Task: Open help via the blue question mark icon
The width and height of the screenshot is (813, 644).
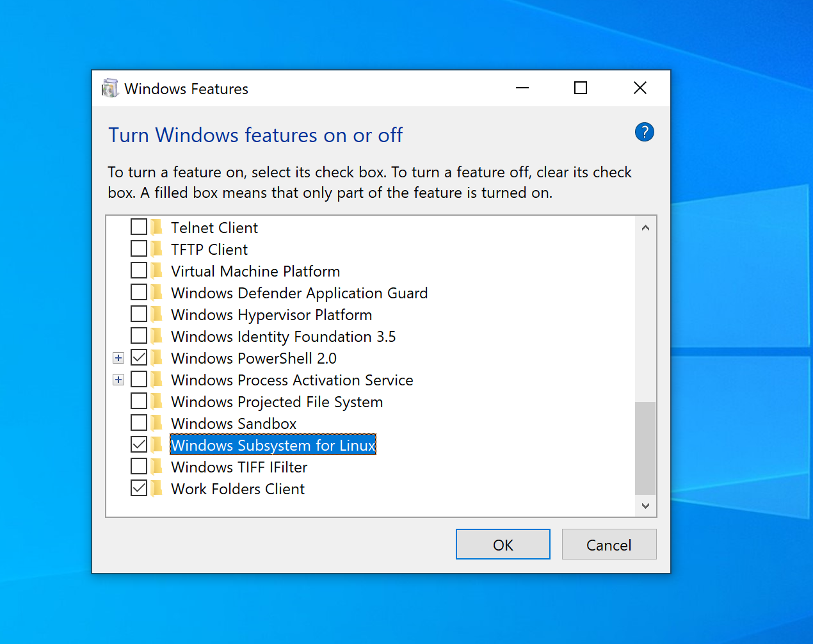Action: [x=644, y=132]
